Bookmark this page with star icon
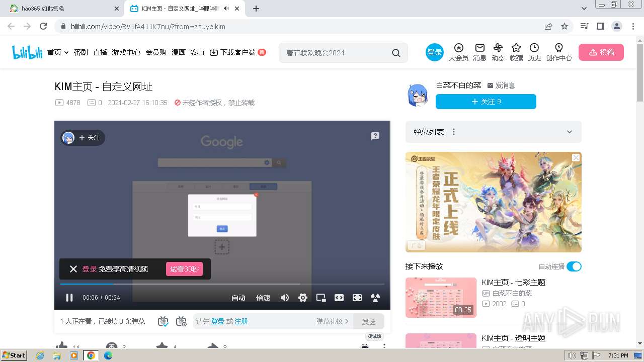This screenshot has width=644, height=362. (x=565, y=26)
